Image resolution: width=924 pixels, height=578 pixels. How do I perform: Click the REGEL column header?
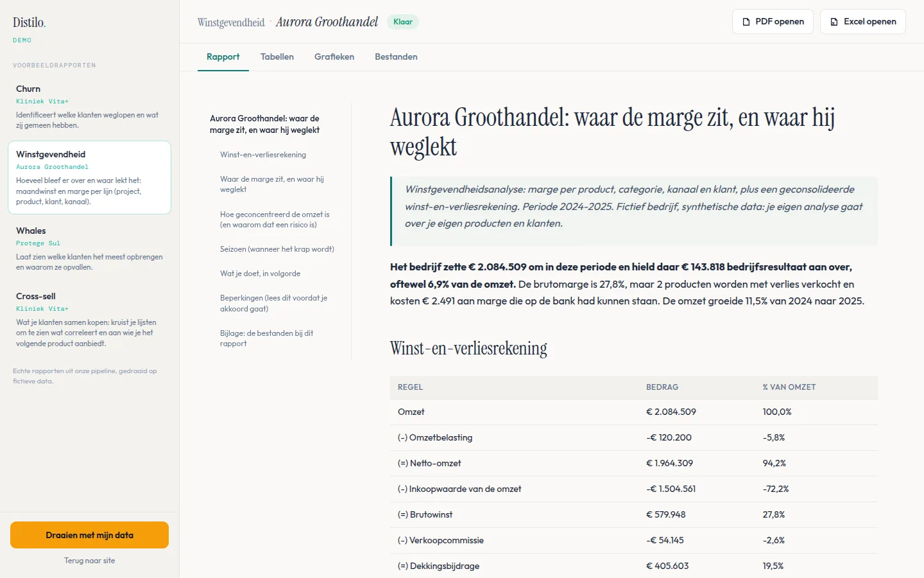point(410,387)
